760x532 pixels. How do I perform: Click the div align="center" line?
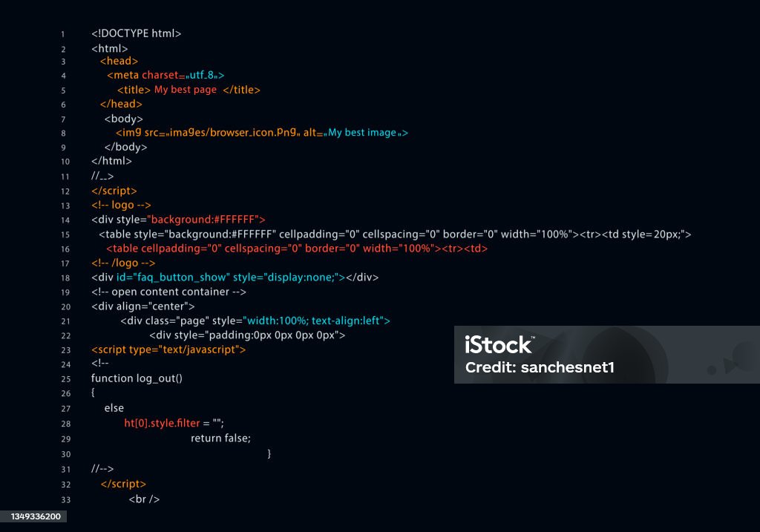143,306
